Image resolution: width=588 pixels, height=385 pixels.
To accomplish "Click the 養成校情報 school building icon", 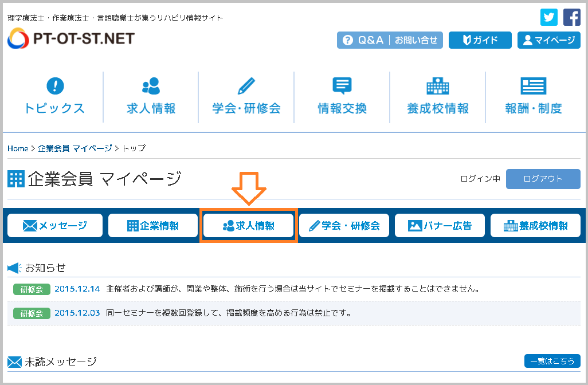I will tap(438, 86).
